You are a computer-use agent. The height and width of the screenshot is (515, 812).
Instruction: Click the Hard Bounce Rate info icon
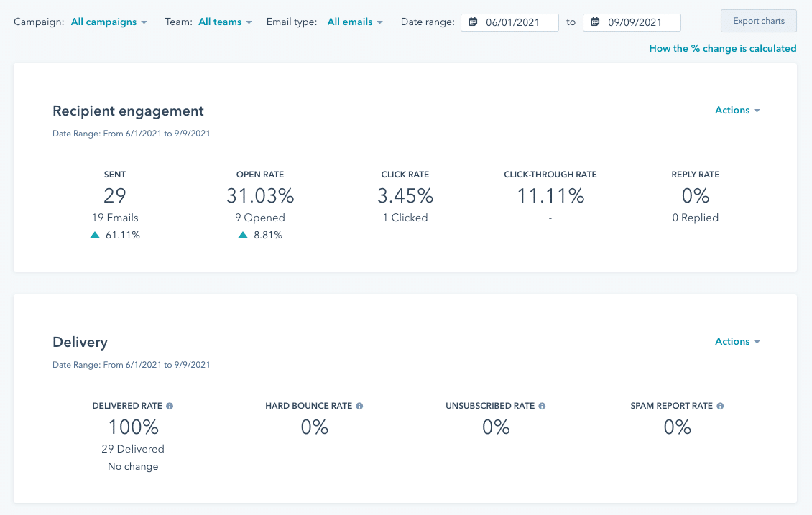[x=360, y=406]
